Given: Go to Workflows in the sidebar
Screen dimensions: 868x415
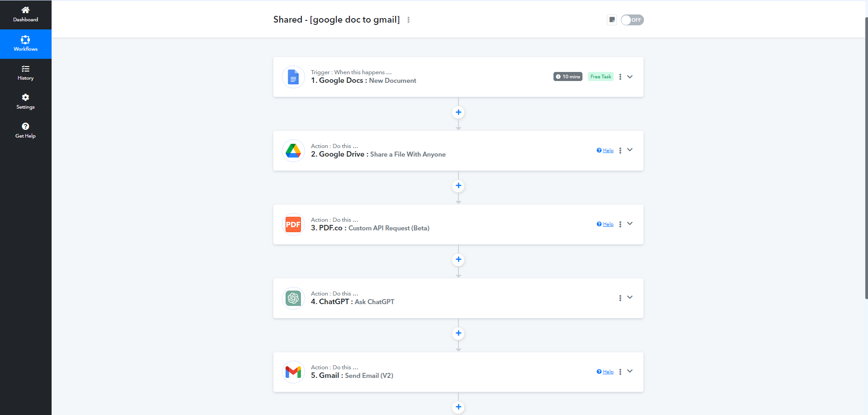Looking at the screenshot, I should pos(25,44).
